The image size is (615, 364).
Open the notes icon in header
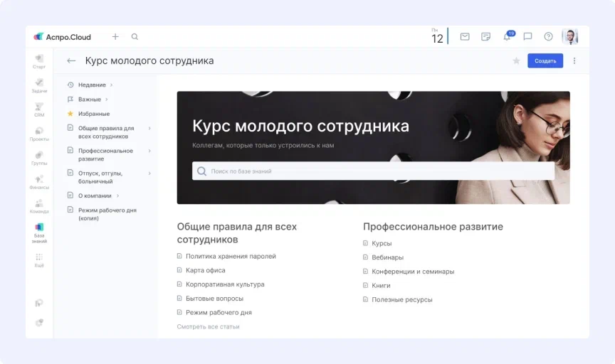coord(485,36)
